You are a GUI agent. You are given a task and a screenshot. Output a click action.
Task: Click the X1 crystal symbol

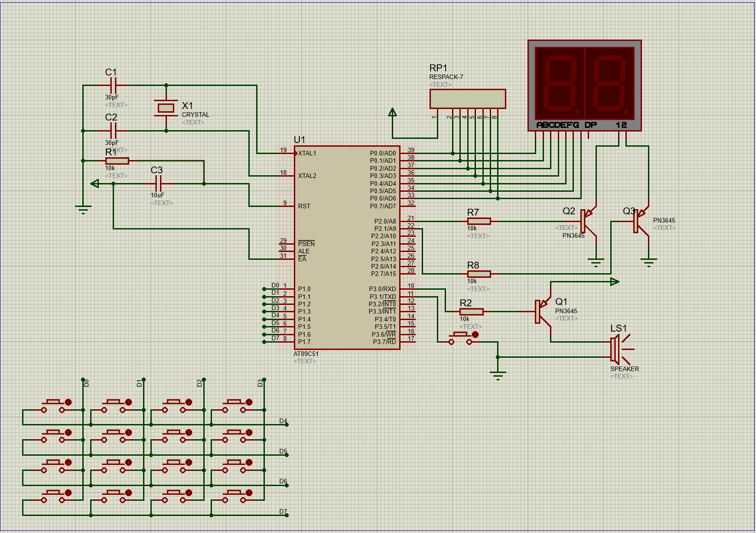(166, 108)
